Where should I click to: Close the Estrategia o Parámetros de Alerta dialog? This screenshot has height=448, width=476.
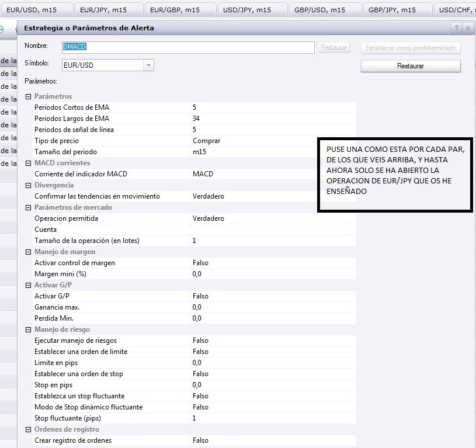468,28
